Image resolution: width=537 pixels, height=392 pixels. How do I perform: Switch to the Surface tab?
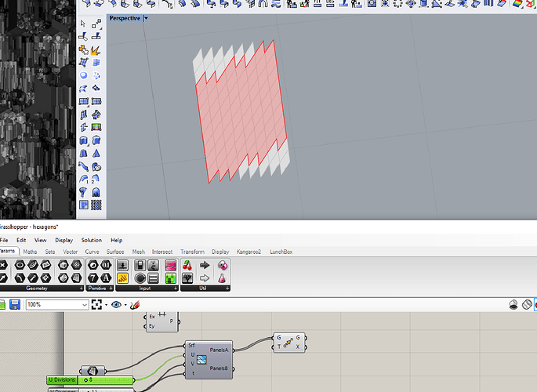point(115,252)
